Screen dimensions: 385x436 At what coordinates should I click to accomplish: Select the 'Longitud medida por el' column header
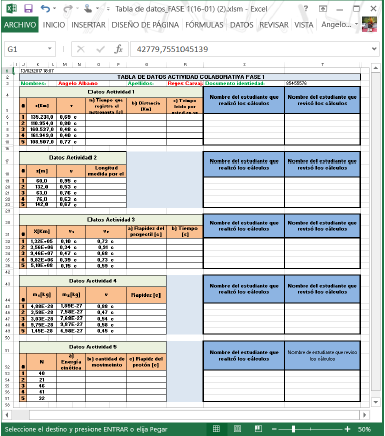coord(106,171)
